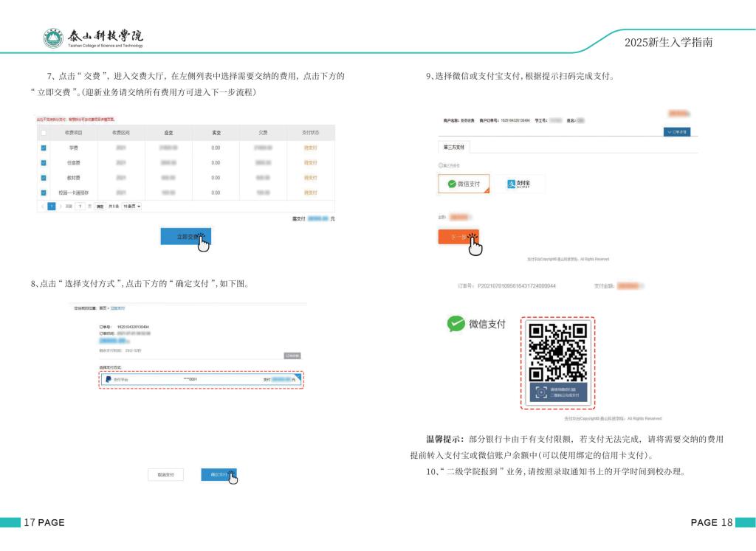Image resolution: width=756 pixels, height=551 pixels.
Task: Uncheck the 教材费 textbook fee checkbox
Action: point(44,178)
